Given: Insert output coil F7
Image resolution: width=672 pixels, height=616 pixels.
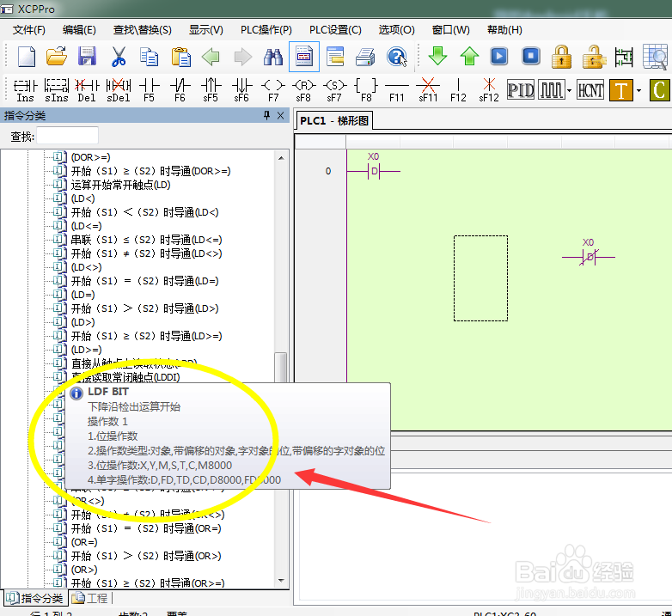Looking at the screenshot, I should [x=273, y=90].
